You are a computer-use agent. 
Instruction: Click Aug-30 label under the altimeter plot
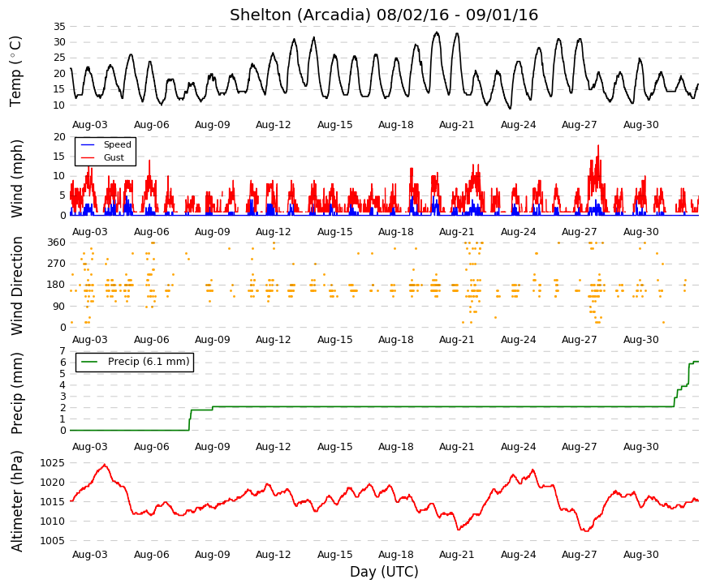pos(640,555)
